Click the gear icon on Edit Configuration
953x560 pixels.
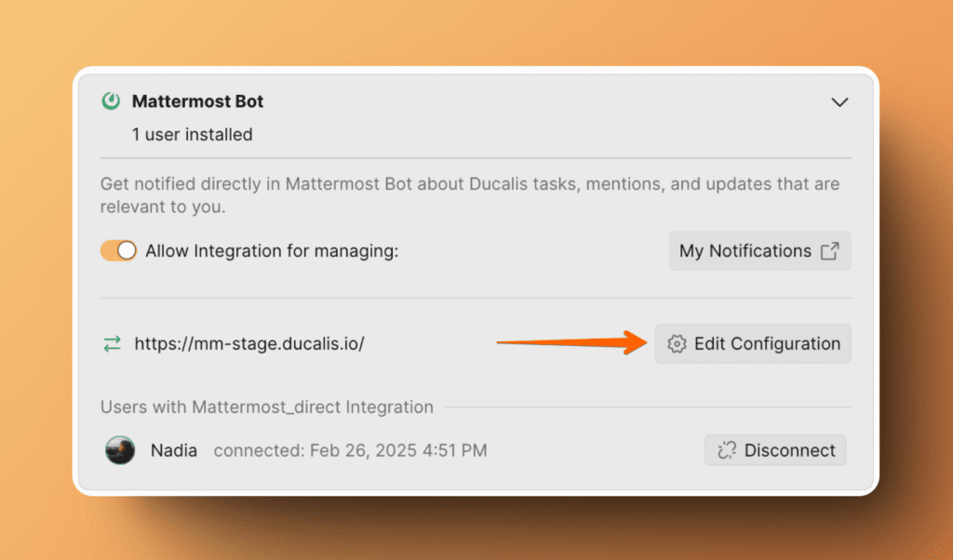(678, 344)
